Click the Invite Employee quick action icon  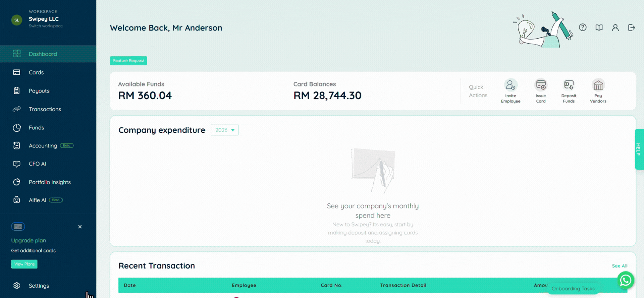(511, 85)
